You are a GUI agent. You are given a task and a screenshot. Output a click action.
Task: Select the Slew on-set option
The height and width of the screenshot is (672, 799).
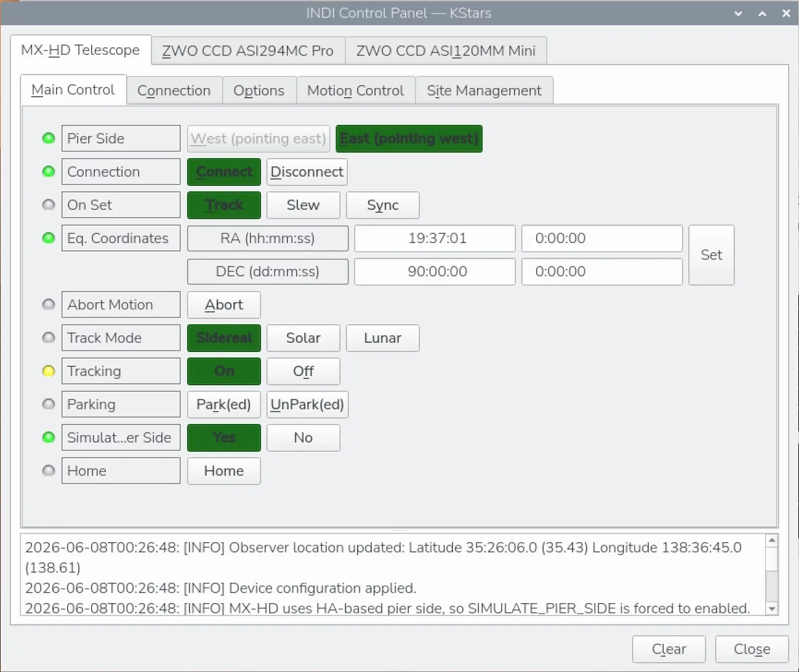pyautogui.click(x=303, y=205)
